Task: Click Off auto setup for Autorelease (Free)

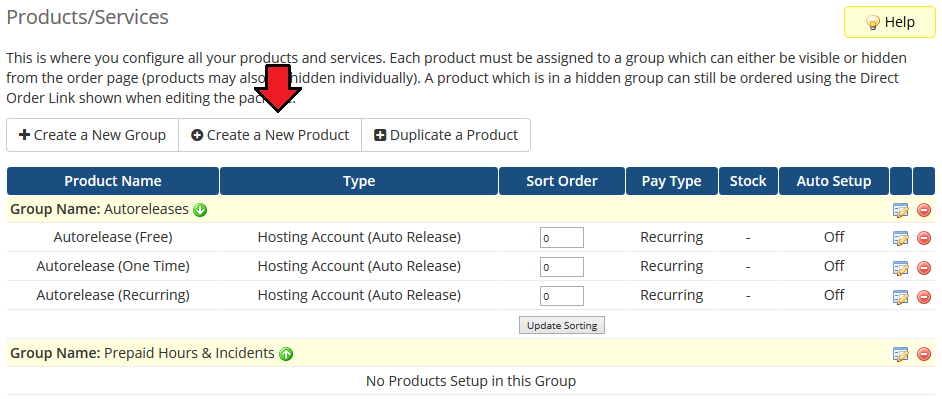Action: click(834, 237)
